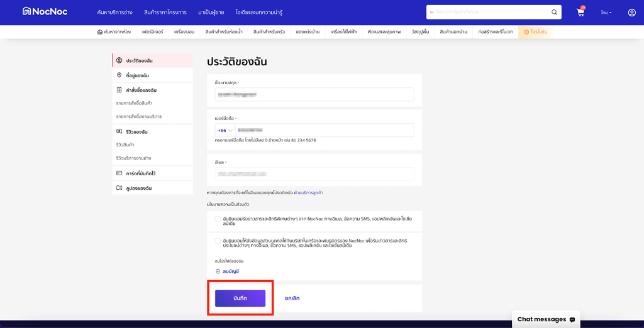Open รีวิวบริการงานช่าง in sidebar
Viewport: 644px width, 328px height.
point(135,158)
